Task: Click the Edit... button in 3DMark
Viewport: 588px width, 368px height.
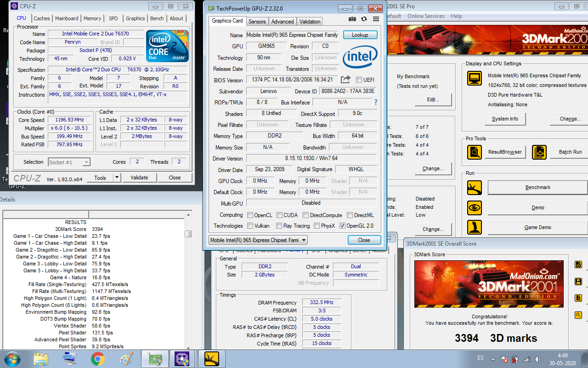Action: click(433, 99)
